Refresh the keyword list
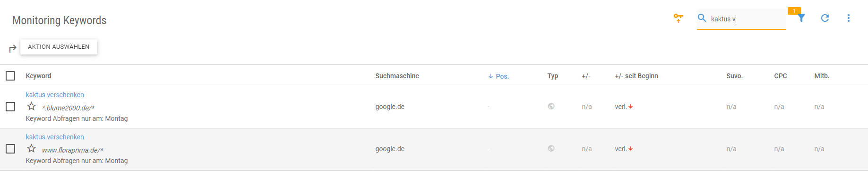Image resolution: width=868 pixels, height=172 pixels. pos(825,18)
